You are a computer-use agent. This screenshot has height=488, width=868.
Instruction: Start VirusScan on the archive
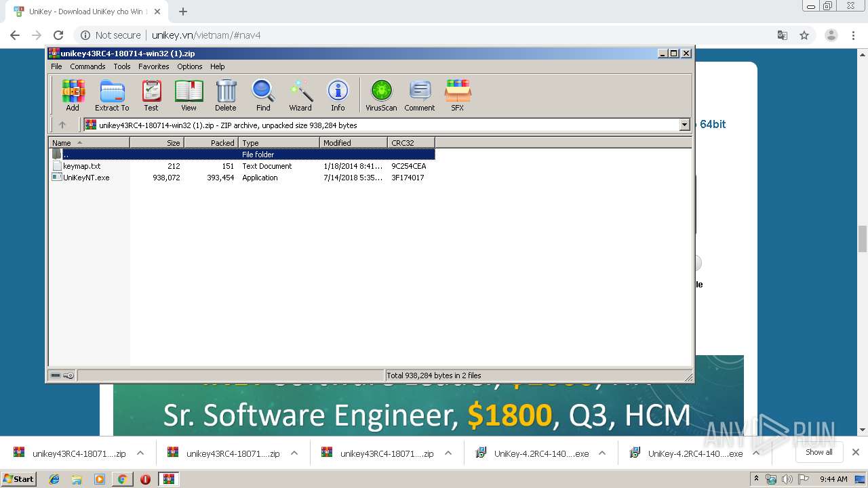pos(381,95)
